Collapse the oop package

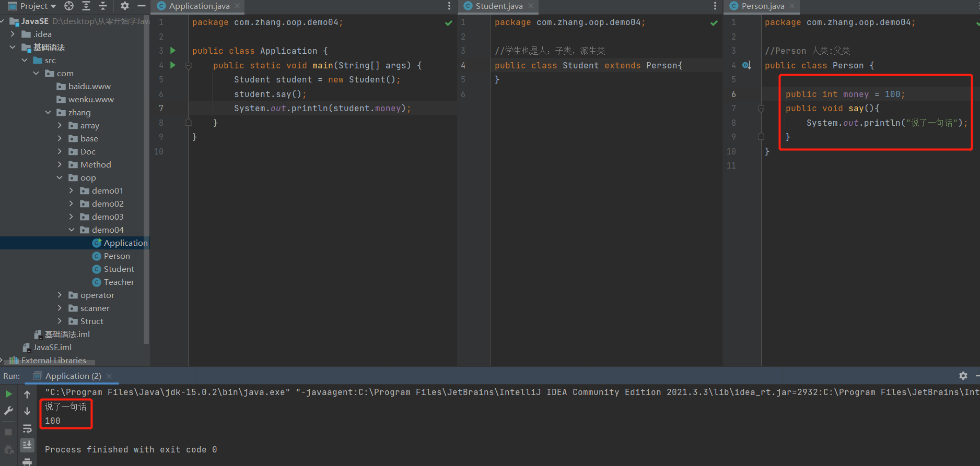[60, 177]
